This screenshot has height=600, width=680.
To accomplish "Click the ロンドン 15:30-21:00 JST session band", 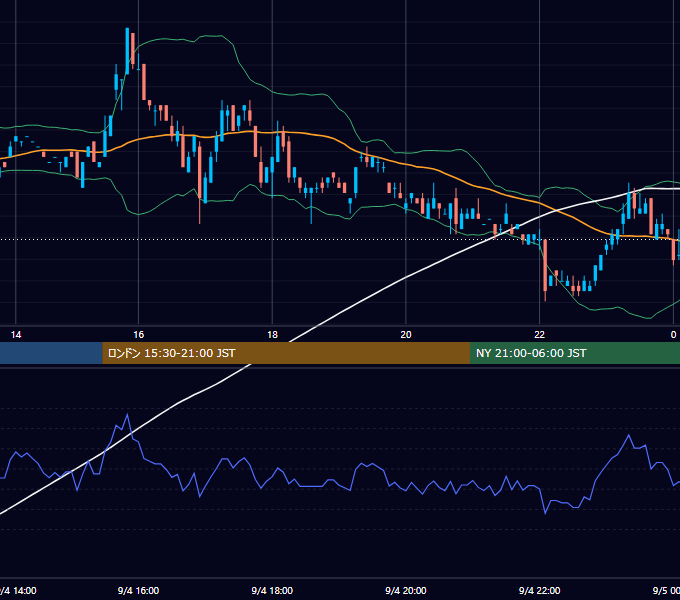I will [x=286, y=353].
